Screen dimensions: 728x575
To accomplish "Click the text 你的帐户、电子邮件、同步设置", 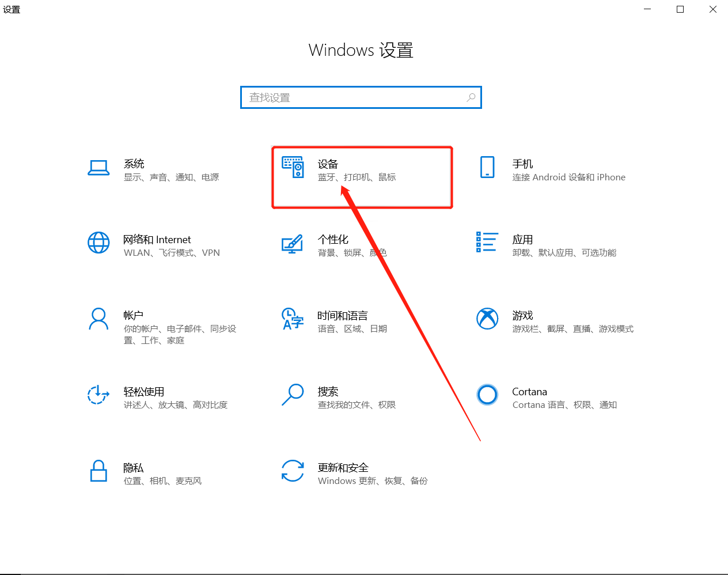I will (180, 335).
